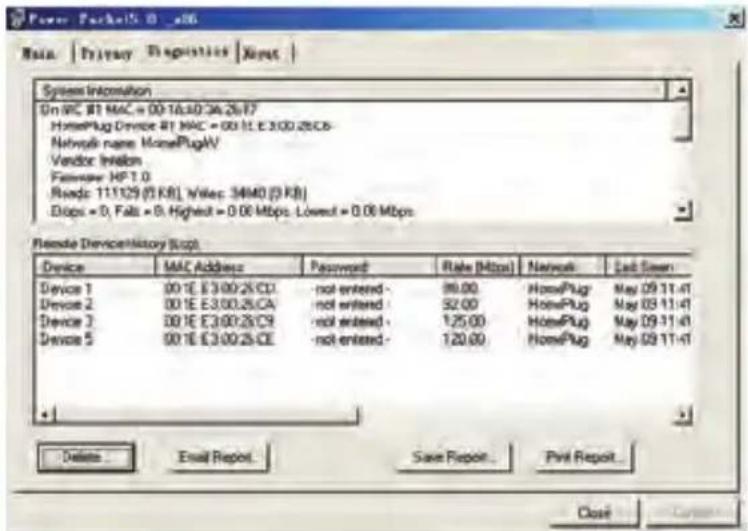This screenshot has height=531, width=748.
Task: Click the Print Report button
Action: (x=584, y=457)
